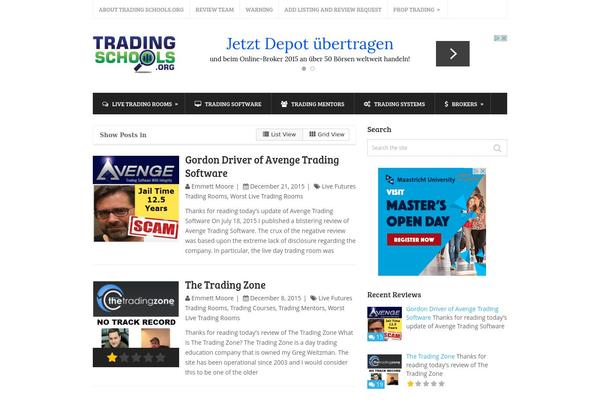600x400 pixels.
Task: Click the Trading Schools.org logo
Action: [x=134, y=54]
